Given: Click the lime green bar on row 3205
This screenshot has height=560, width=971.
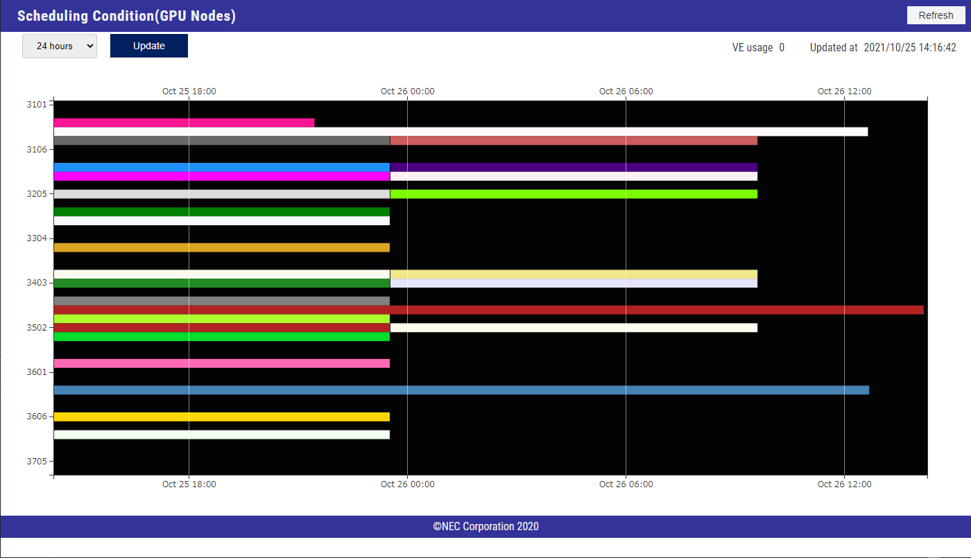Looking at the screenshot, I should tap(574, 194).
